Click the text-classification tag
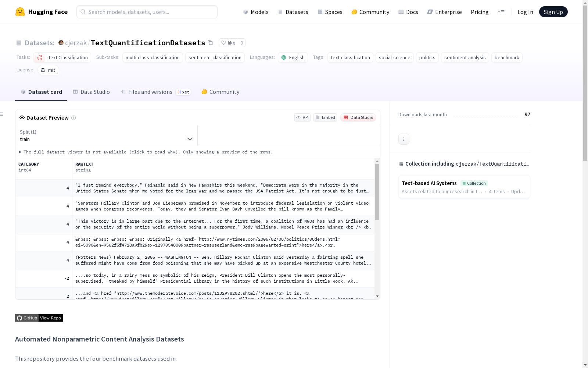Viewport: 588px width, 368px height. click(350, 57)
